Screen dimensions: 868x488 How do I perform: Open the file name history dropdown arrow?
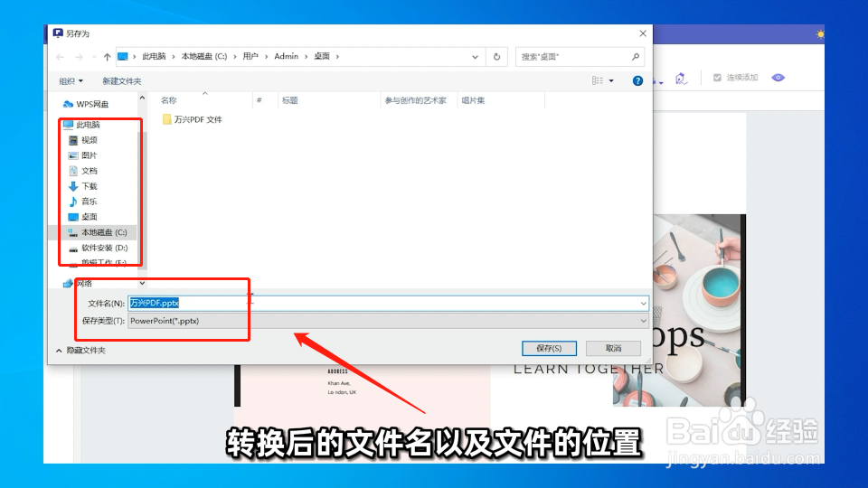point(643,304)
